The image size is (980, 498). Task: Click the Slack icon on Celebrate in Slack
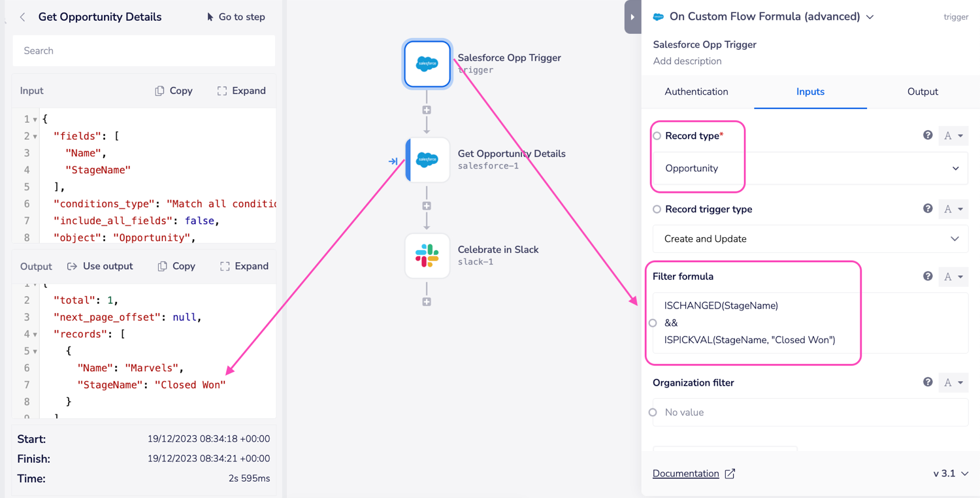(427, 256)
